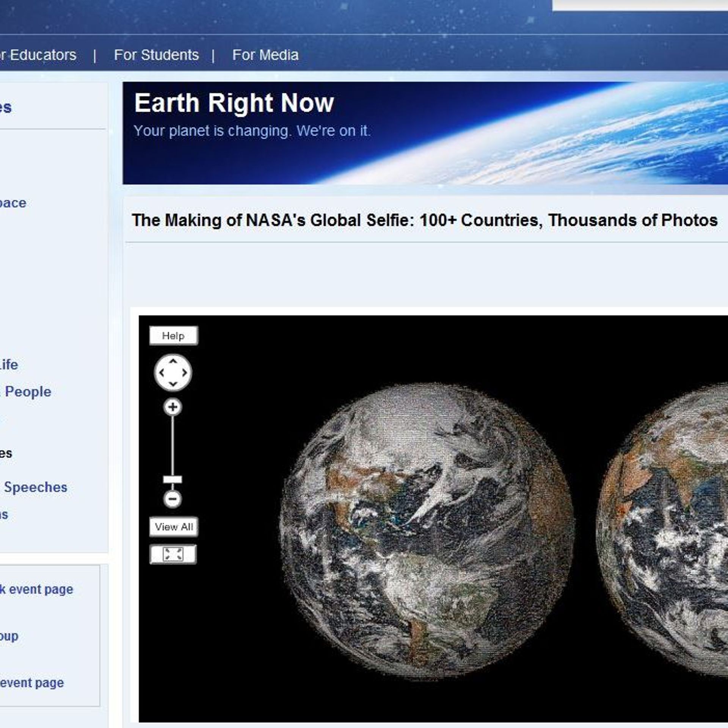Screen dimensions: 728x728
Task: Open the Facebook event page link
Action: coord(36,589)
